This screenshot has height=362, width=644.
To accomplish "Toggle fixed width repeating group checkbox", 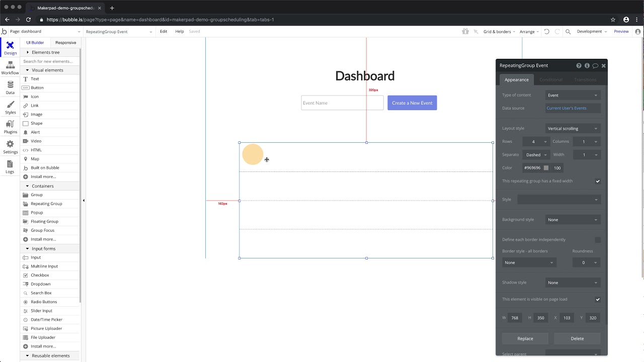I will pos(598,181).
